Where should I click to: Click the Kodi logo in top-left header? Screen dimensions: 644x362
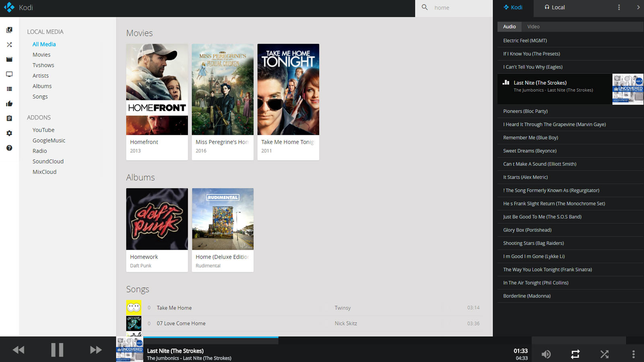9,7
